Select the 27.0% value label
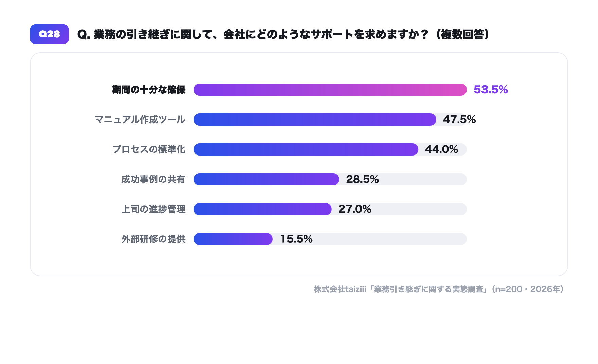This screenshot has width=598, height=364. (355, 209)
